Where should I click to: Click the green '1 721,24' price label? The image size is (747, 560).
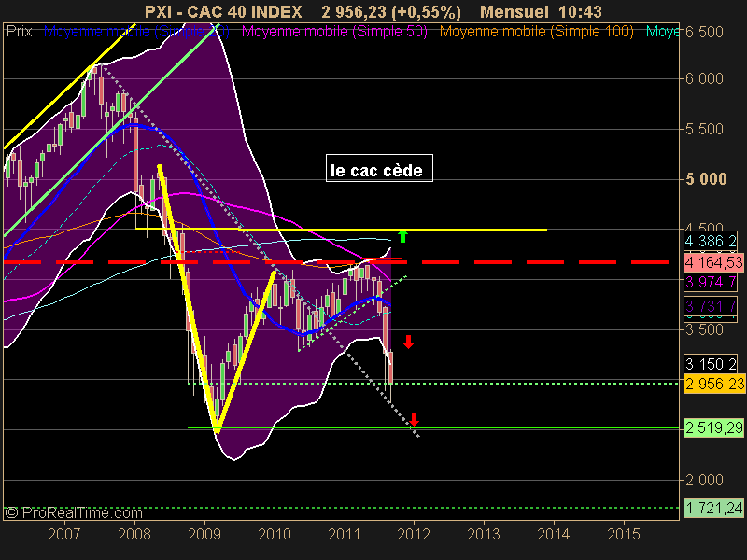point(713,508)
